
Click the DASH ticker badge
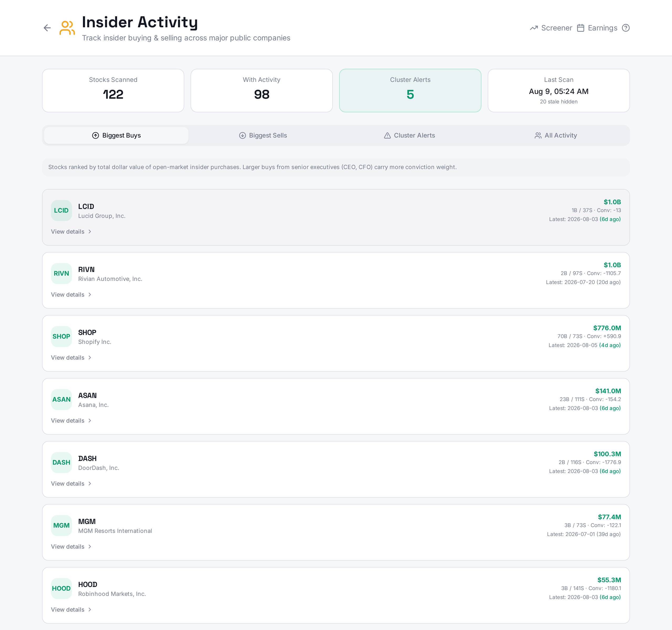61,462
